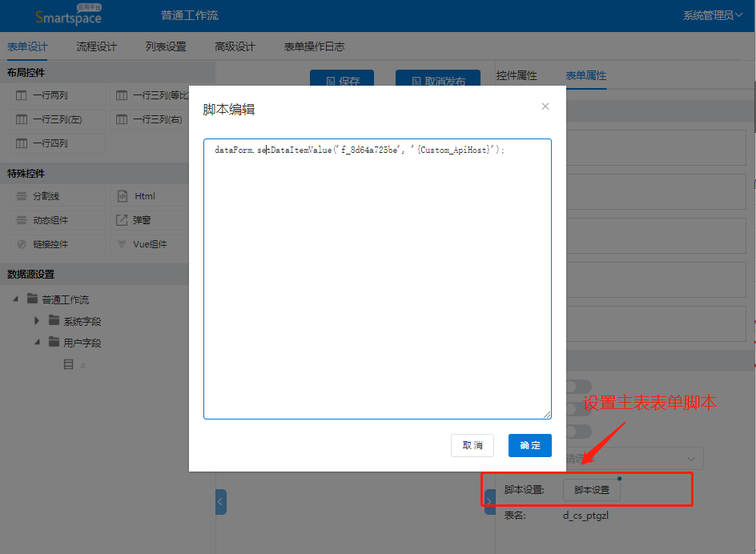Screen dimensions: 756x554
Task: Collapse the 用户字段 folder
Action: point(37,343)
